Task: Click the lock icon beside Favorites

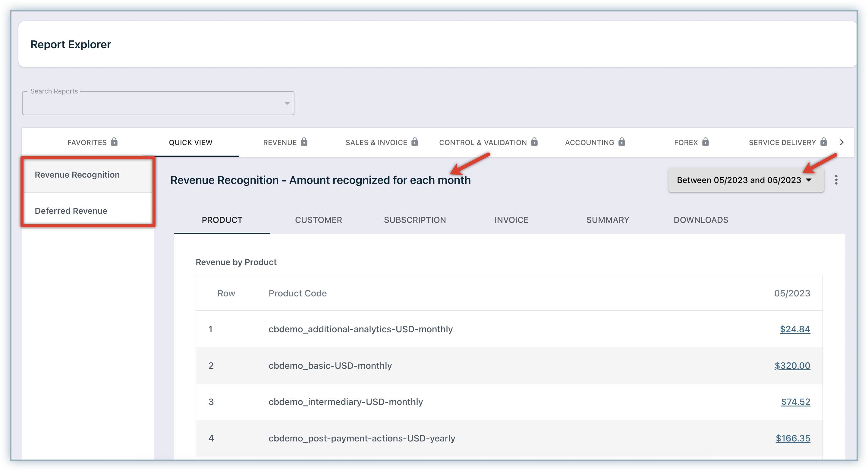Action: tap(114, 142)
